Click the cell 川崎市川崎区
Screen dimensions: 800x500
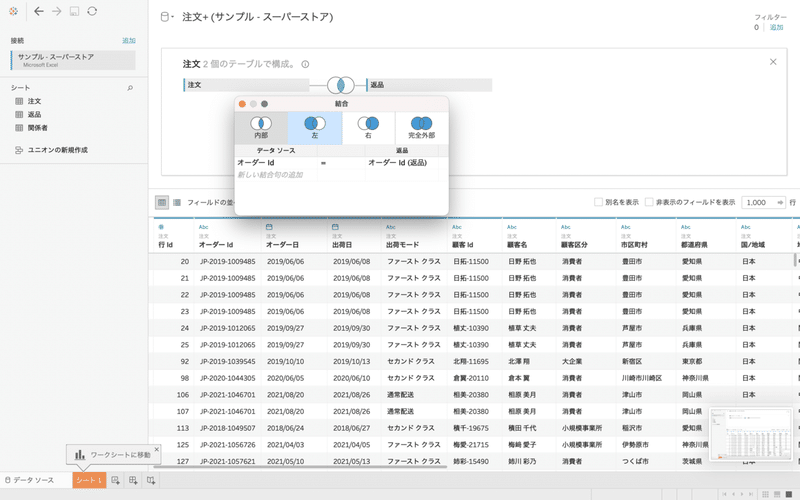(641, 378)
